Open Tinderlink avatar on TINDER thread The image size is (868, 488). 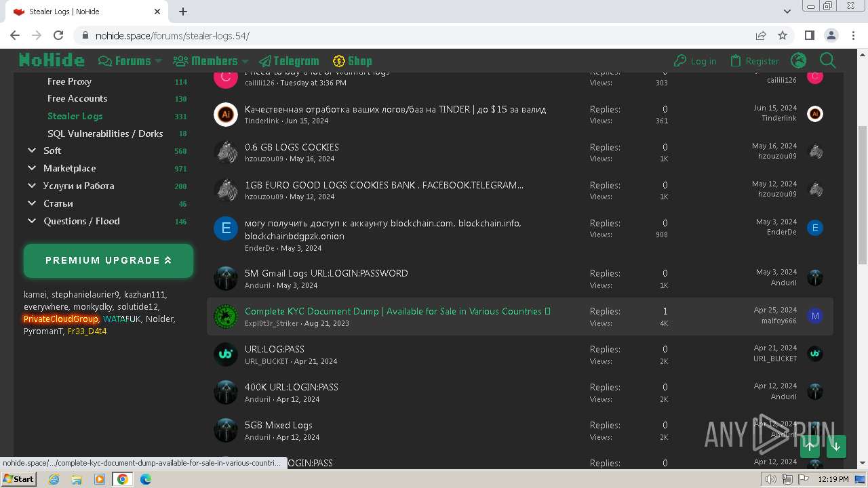(226, 115)
